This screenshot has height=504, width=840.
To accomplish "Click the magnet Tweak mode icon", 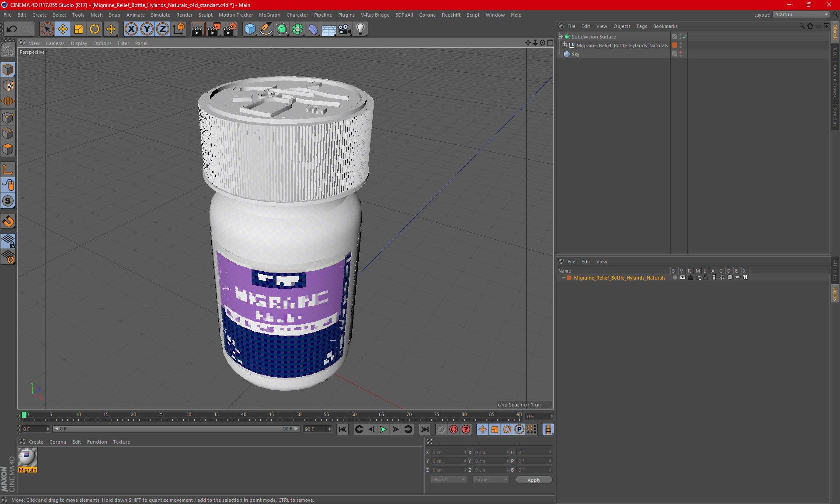I will point(8,221).
